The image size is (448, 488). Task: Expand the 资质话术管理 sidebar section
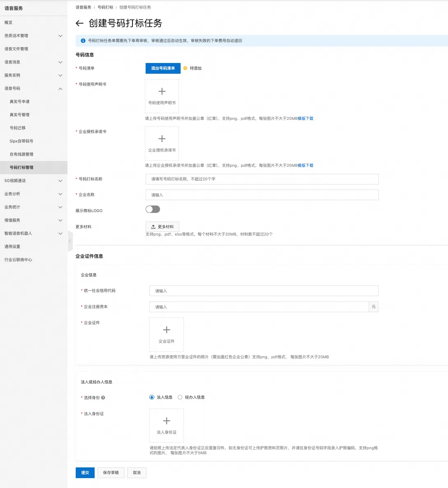point(60,36)
